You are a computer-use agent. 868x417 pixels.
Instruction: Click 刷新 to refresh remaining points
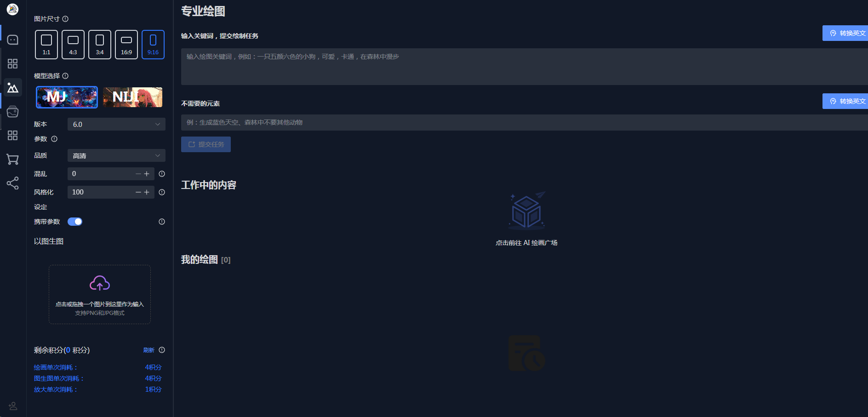pyautogui.click(x=148, y=350)
